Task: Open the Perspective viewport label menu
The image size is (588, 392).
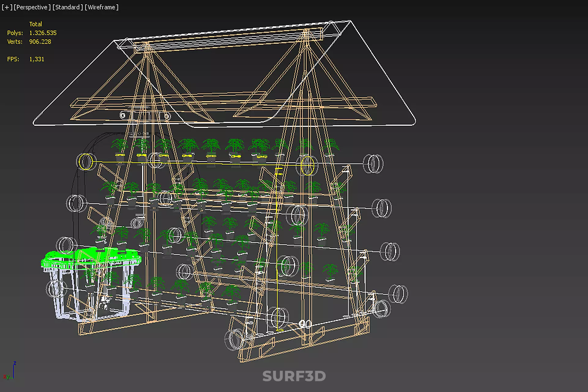Action: point(32,7)
